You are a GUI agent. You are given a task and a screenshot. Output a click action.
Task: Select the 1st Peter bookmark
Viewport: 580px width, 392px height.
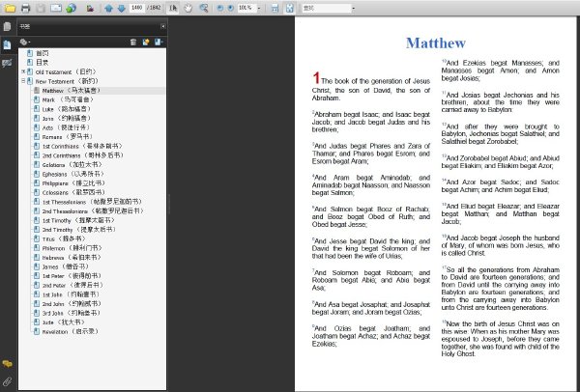coord(72,275)
